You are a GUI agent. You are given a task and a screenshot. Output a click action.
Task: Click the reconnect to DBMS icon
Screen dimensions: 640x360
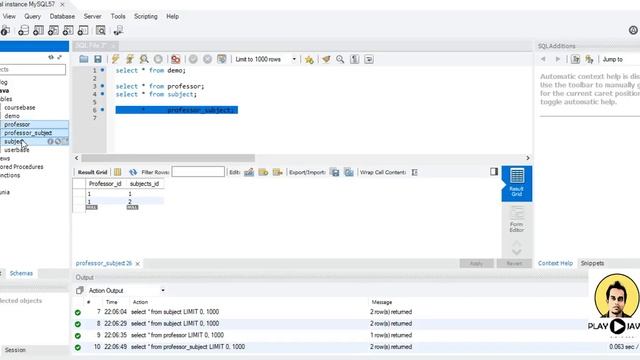pyautogui.click(x=118, y=30)
